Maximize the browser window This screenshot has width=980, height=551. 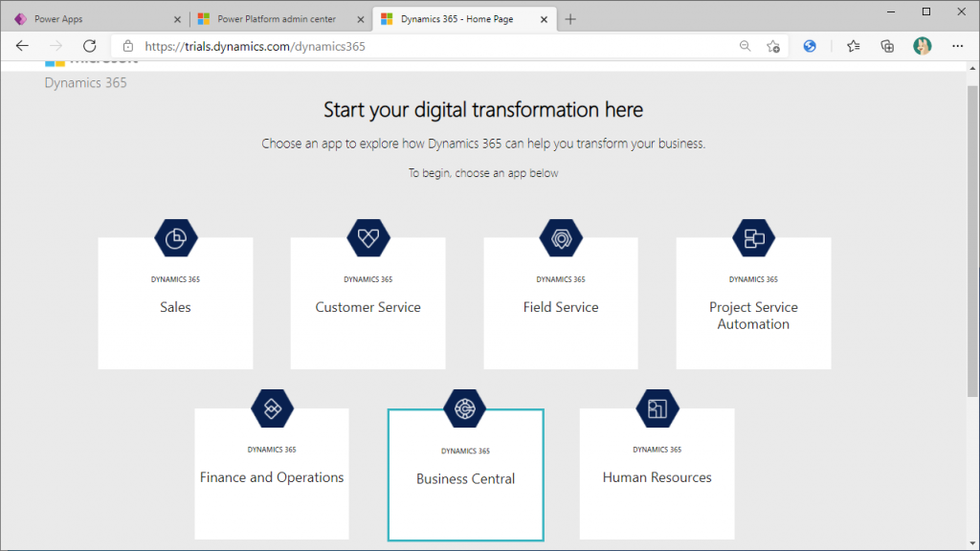pos(926,11)
